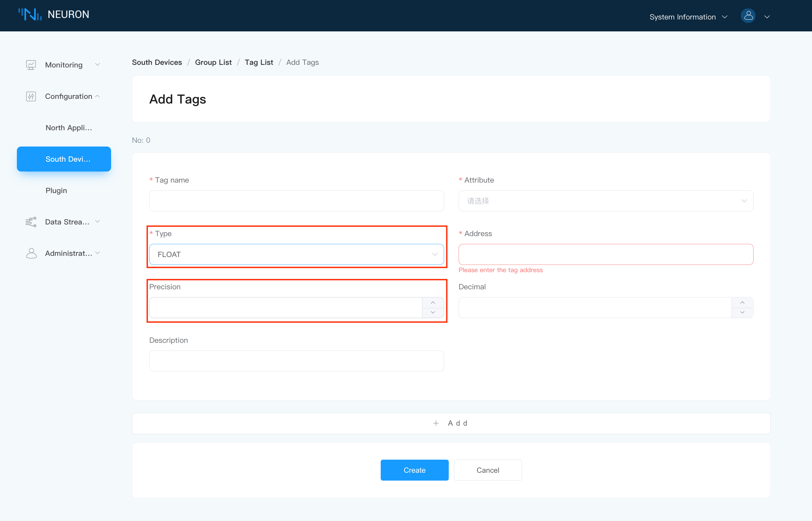The height and width of the screenshot is (521, 812).
Task: Open Data Streams section in sidebar
Action: pyautogui.click(x=65, y=222)
